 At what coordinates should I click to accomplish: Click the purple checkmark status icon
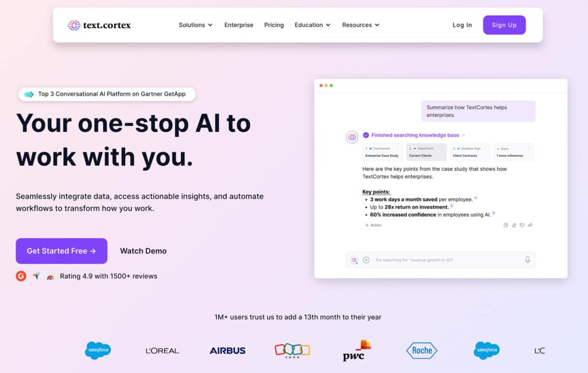(366, 135)
